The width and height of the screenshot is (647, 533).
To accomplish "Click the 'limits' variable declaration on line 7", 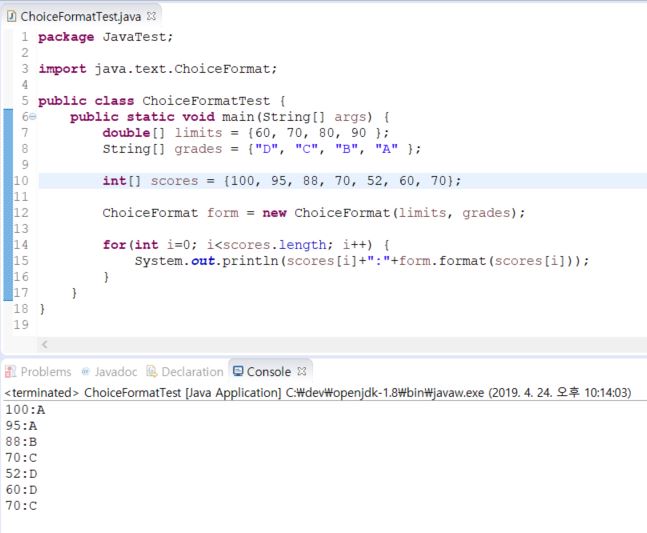I will coord(198,133).
